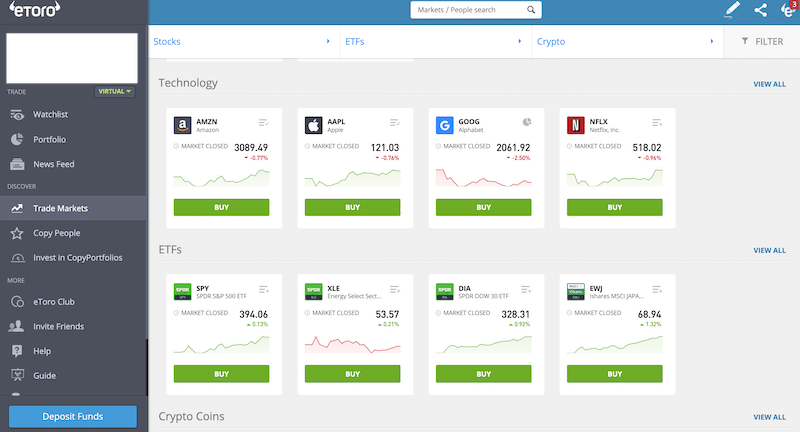The height and width of the screenshot is (432, 800).
Task: Click the Amazon logo on AMZN card
Action: (183, 125)
